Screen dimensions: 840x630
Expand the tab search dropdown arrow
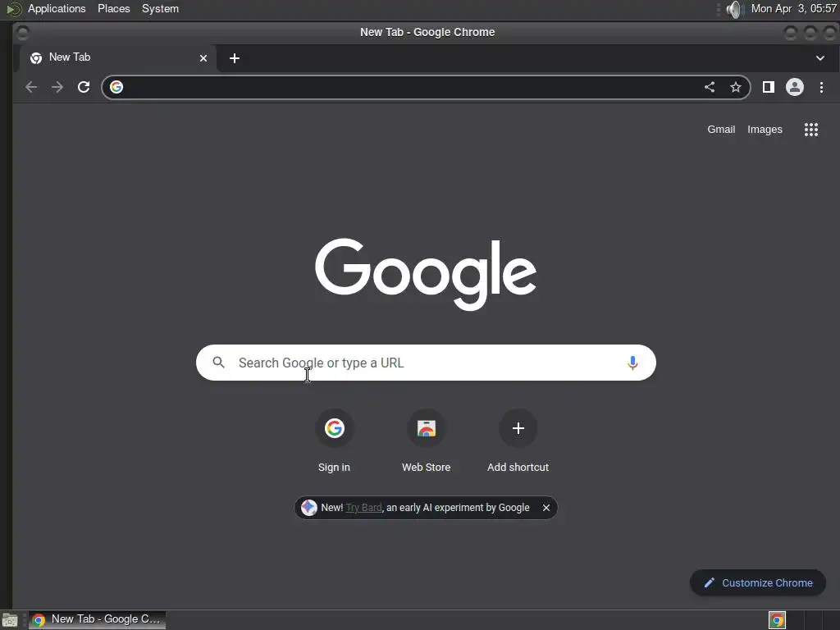pos(819,58)
